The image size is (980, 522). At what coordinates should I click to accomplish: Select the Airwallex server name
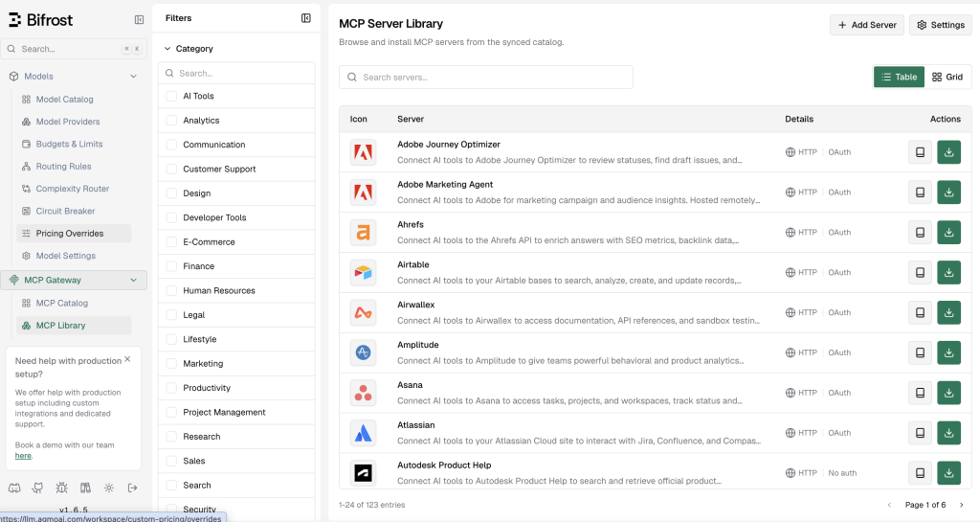pos(416,305)
